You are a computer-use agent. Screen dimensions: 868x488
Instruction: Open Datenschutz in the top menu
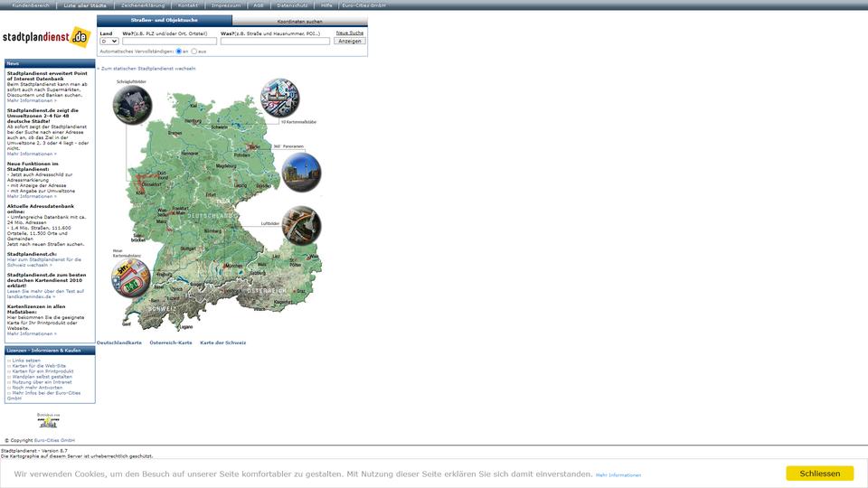click(x=292, y=5)
